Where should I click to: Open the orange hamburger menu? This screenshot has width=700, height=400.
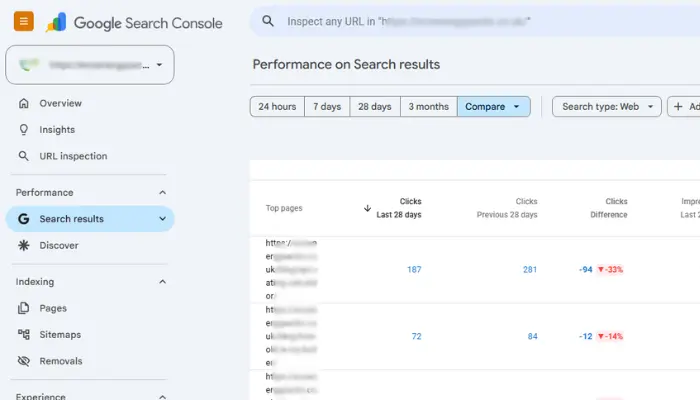[x=24, y=21]
